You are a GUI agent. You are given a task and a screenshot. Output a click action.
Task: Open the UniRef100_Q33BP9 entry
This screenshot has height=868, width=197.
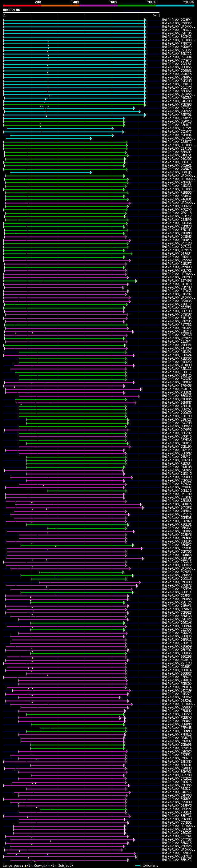click(177, 220)
